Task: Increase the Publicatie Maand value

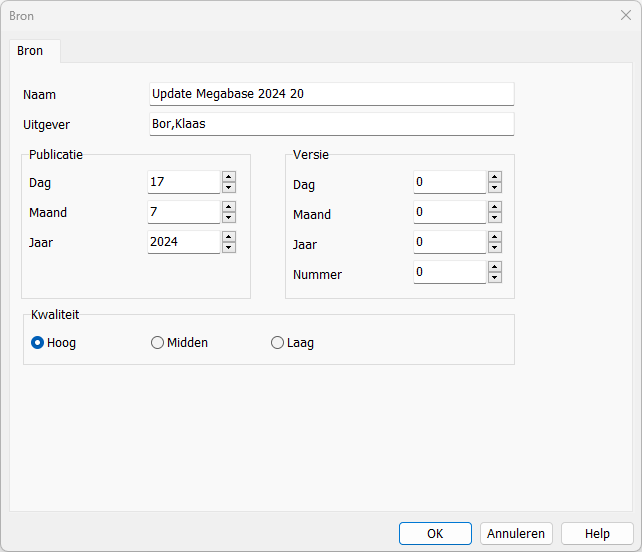Action: point(229,207)
